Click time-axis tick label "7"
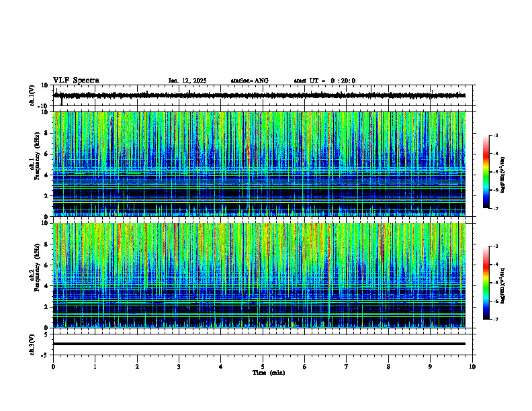The height and width of the screenshot is (411, 532). [347, 367]
